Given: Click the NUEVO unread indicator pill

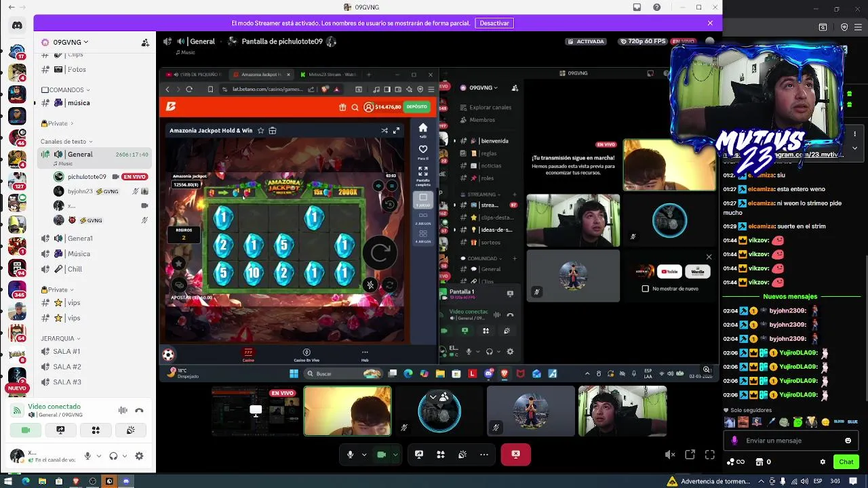Looking at the screenshot, I should click(17, 388).
